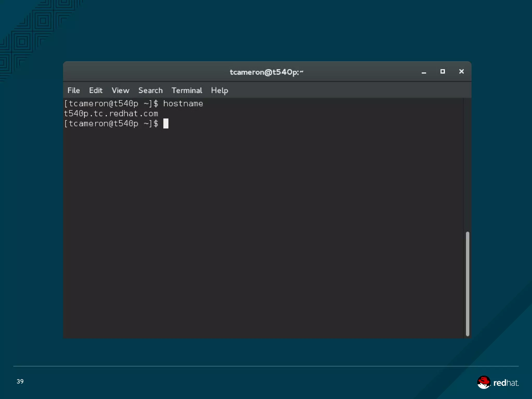The image size is (532, 399).
Task: Minimize the terminal window
Action: [424, 72]
